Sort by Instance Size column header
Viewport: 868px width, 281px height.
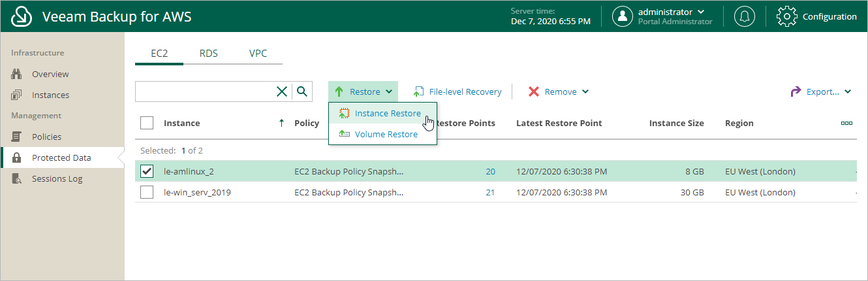(x=676, y=123)
